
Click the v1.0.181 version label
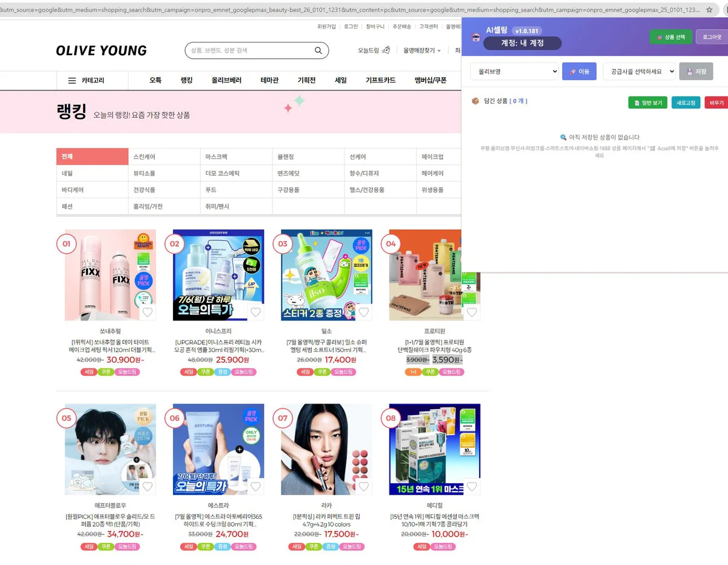click(527, 30)
